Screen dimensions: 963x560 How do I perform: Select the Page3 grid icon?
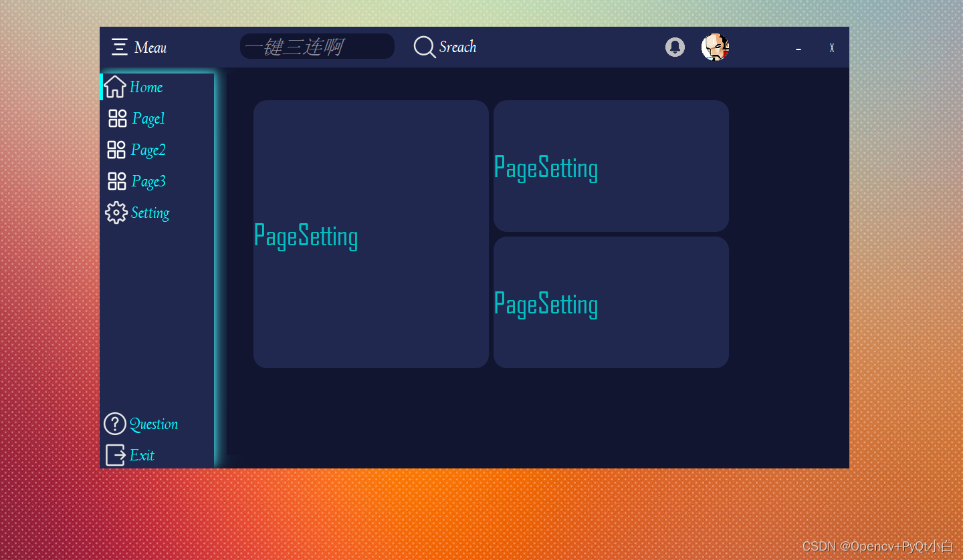coord(116,180)
